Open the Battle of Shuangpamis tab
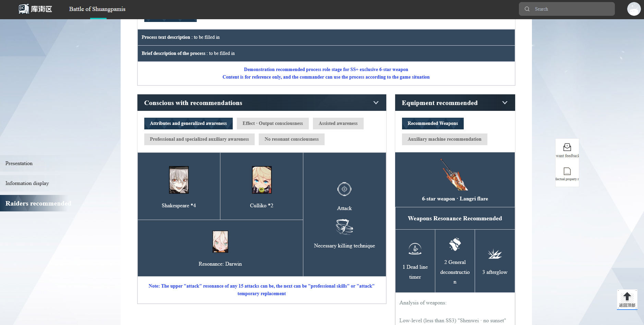 click(97, 9)
